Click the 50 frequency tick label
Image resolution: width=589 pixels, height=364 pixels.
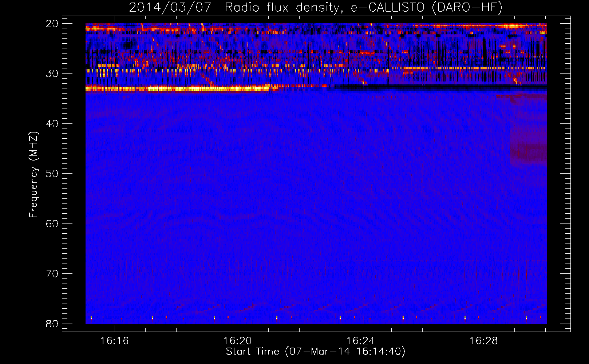[x=52, y=174]
